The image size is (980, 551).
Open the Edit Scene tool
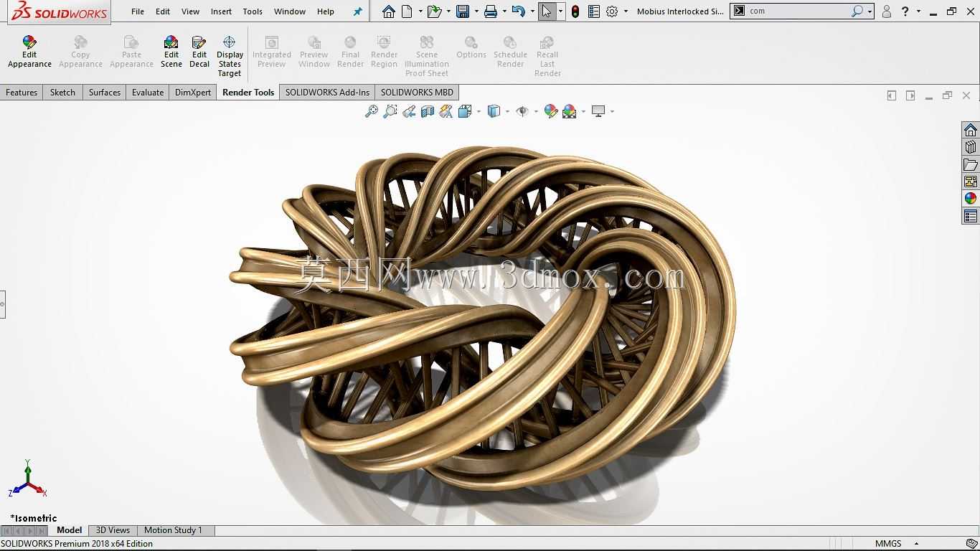(171, 52)
